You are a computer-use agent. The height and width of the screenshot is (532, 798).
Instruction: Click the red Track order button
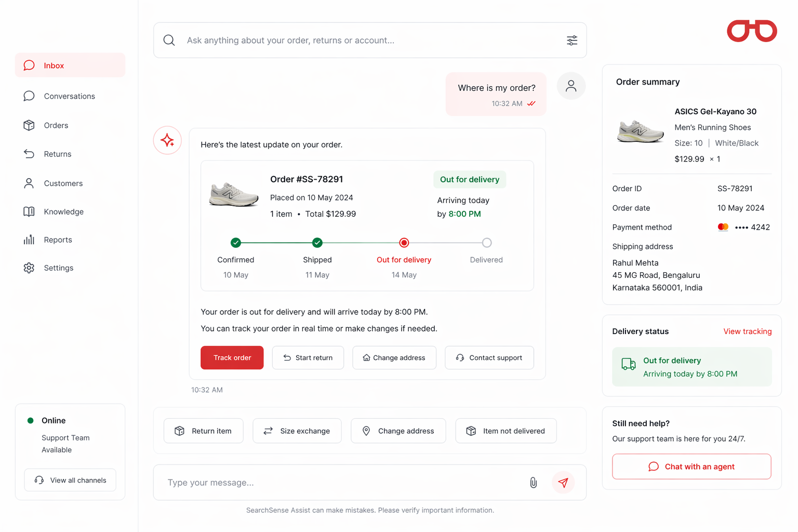point(232,358)
